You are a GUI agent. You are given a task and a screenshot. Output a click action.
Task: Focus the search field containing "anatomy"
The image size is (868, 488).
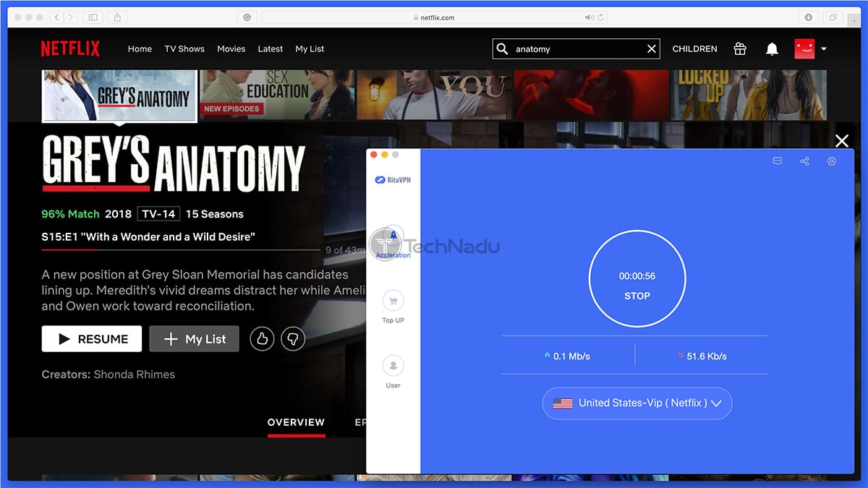(577, 49)
